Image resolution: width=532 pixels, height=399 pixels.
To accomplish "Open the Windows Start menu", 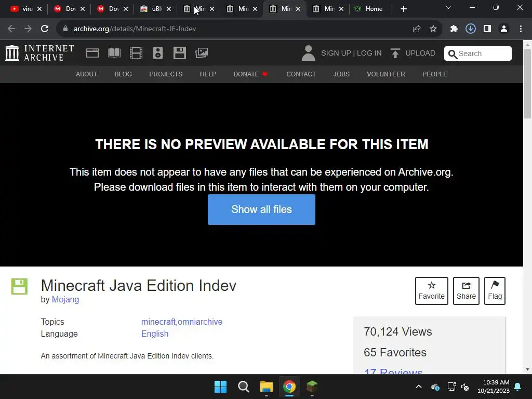I will point(220,387).
